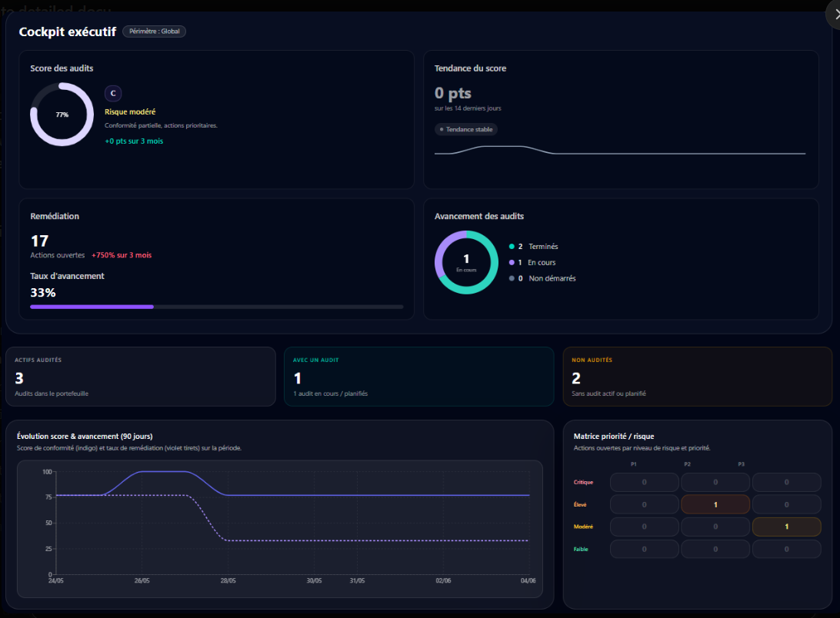
Task: Click the Modéré P3 matrix cell
Action: click(x=786, y=527)
